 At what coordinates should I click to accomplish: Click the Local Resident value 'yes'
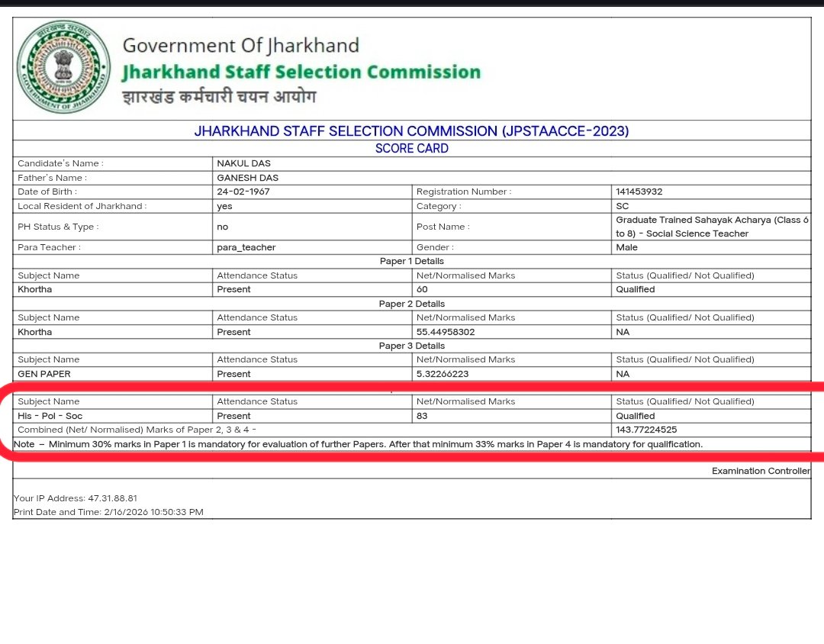pos(224,206)
